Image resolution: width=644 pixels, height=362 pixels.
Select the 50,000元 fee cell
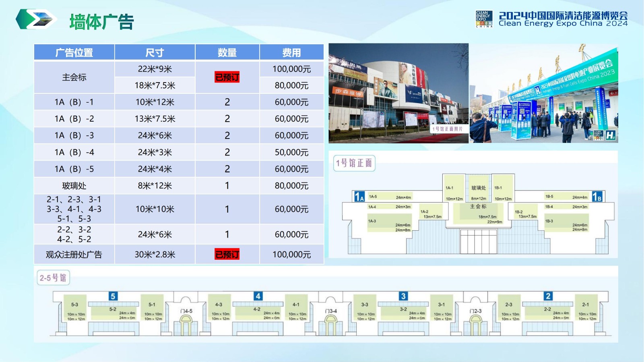coord(292,152)
